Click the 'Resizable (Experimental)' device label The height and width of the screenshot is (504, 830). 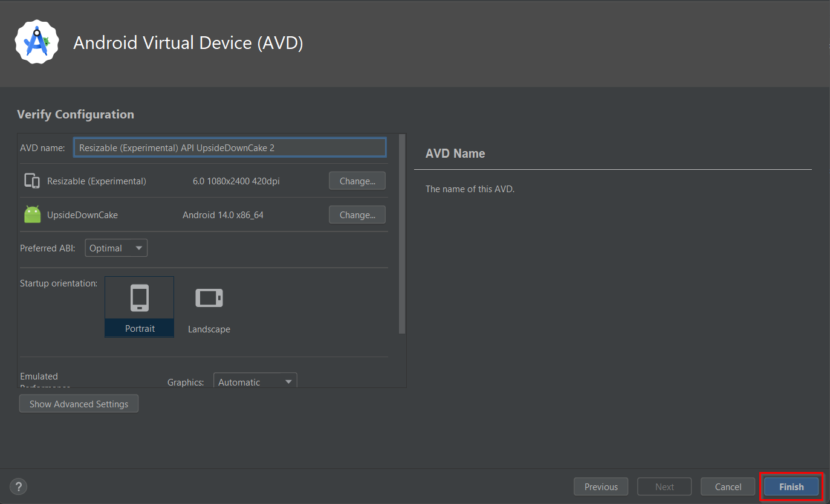[x=97, y=181]
